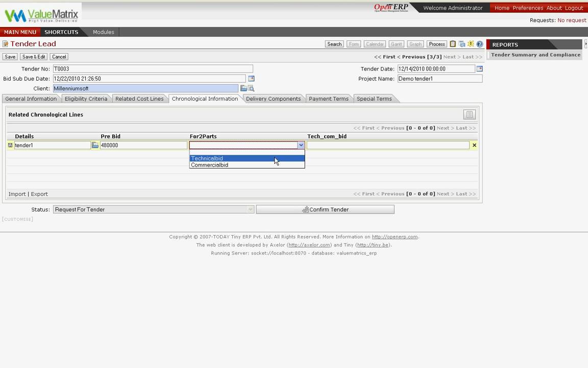This screenshot has height=368, width=588.
Task: Collapse the Reports sidebar arrow
Action: [586, 44]
